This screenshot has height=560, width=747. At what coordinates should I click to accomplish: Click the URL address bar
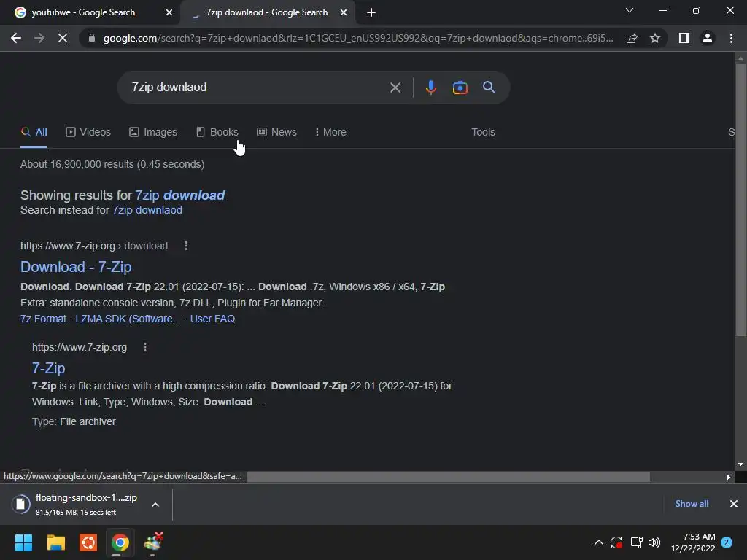coord(358,38)
